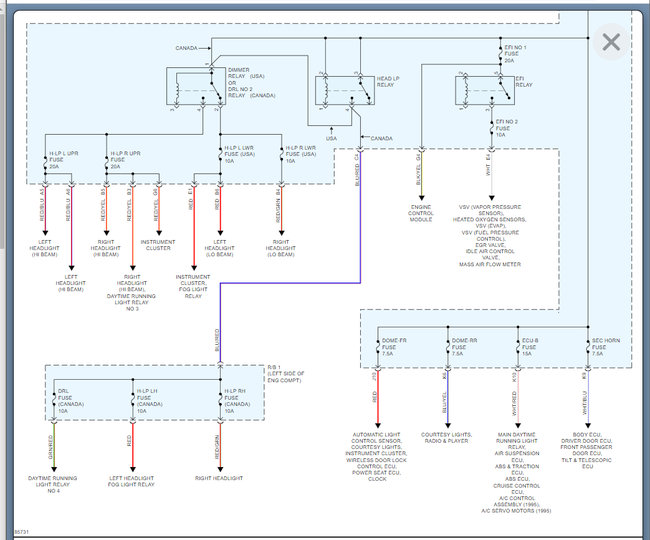Click the 'ENGINE CONTROL MODULE' destination text
This screenshot has height=540, width=650.
(421, 213)
